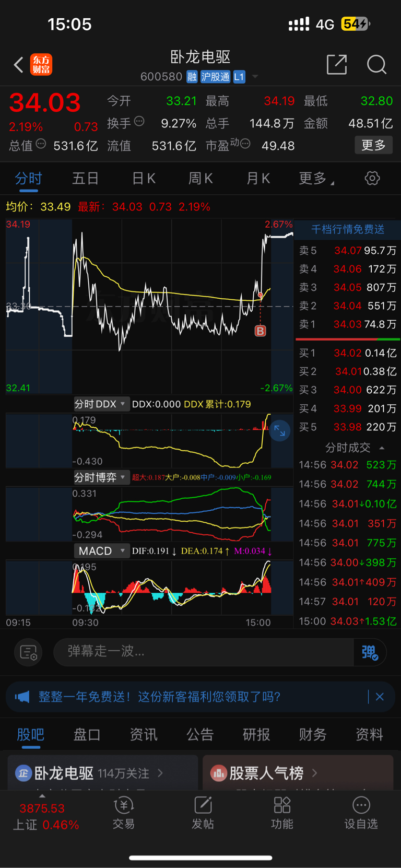The height and width of the screenshot is (868, 401).
Task: Open the search magnifier icon
Action: [376, 65]
